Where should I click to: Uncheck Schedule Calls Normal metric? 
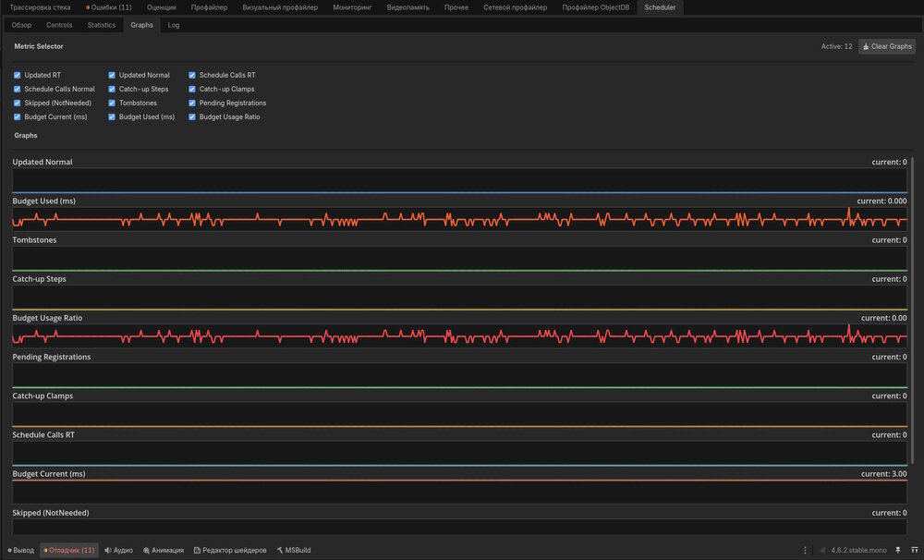pos(17,89)
